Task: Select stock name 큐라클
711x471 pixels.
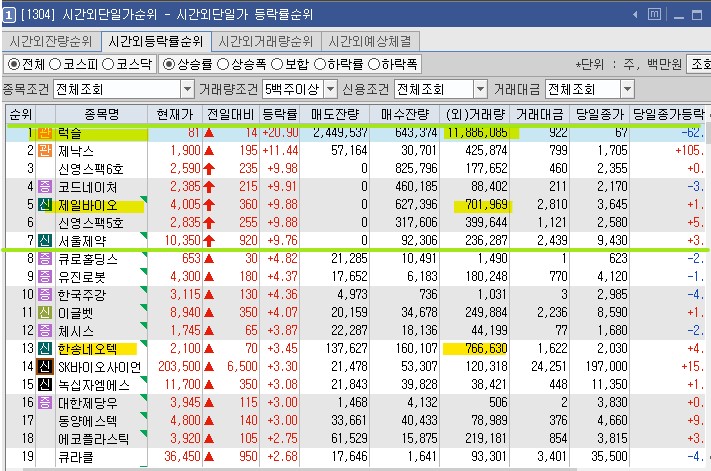Action: click(76, 457)
